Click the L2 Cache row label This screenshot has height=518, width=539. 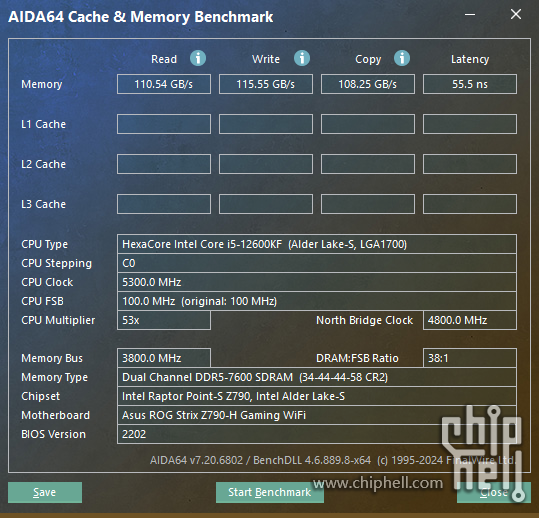coord(43,164)
